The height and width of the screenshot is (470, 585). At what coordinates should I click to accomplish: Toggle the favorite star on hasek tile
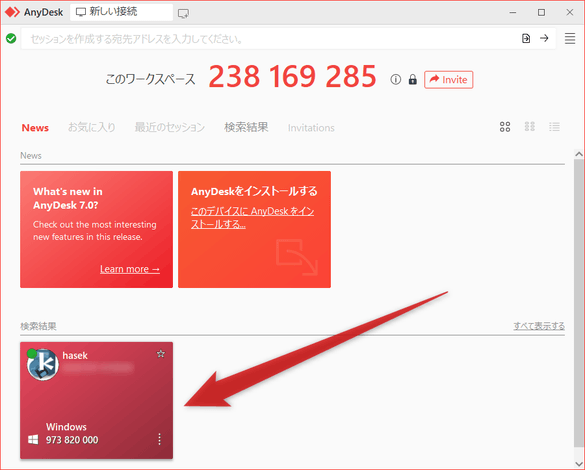click(x=160, y=354)
